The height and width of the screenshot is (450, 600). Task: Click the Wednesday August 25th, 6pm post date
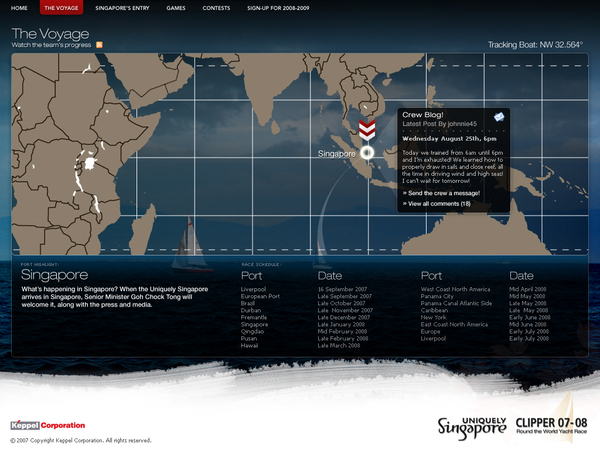pyautogui.click(x=449, y=139)
